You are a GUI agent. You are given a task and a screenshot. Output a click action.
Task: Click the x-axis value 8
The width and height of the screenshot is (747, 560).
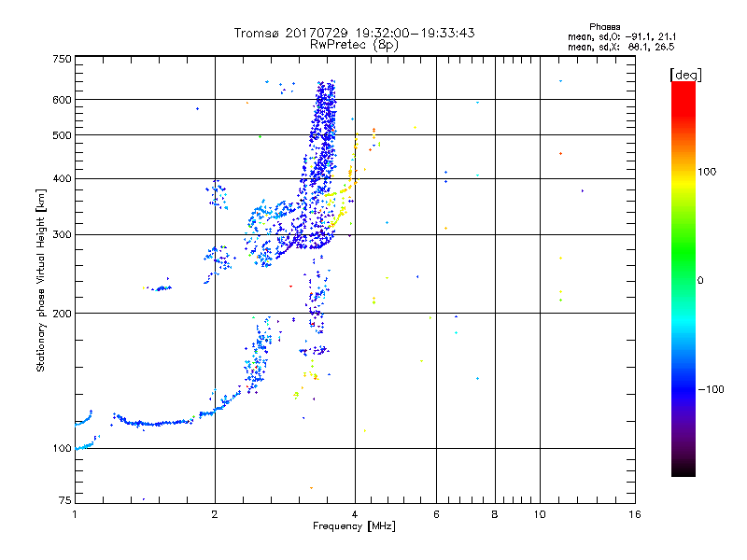tap(495, 514)
